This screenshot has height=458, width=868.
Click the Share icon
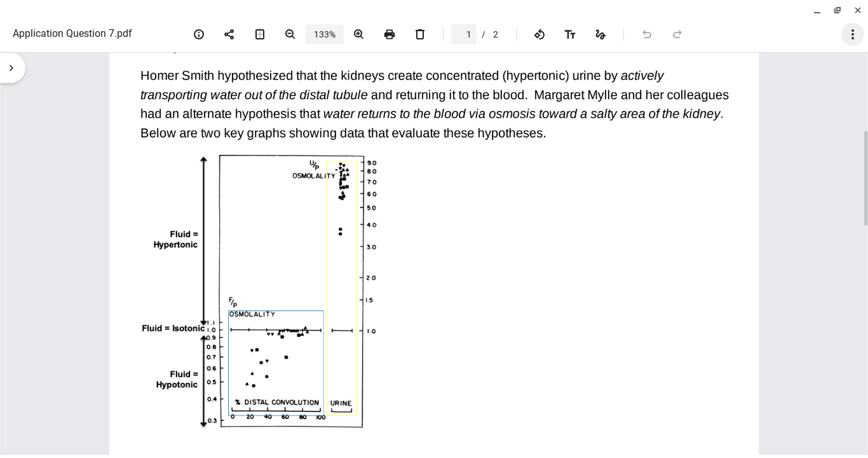click(229, 34)
